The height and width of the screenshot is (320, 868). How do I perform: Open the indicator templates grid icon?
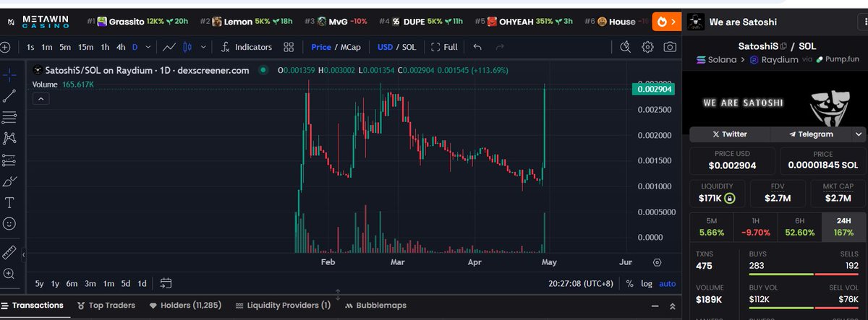289,47
